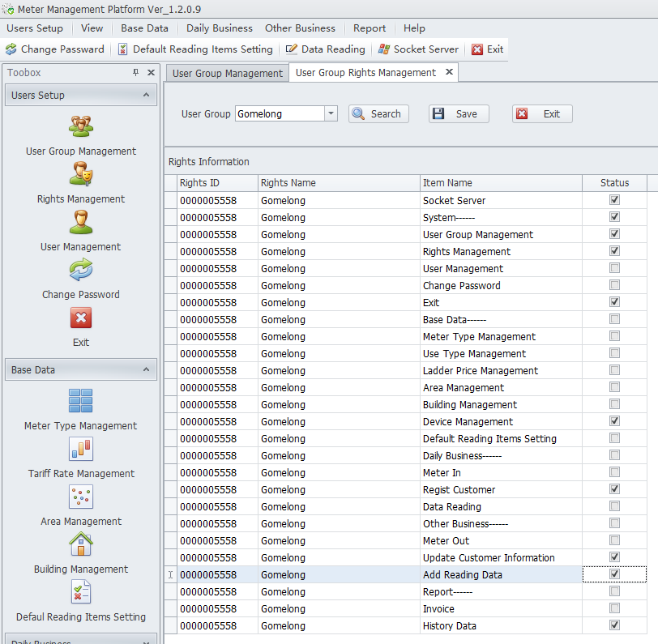Select Use Type Management cell
Screen dimensions: 658x644
point(501,354)
